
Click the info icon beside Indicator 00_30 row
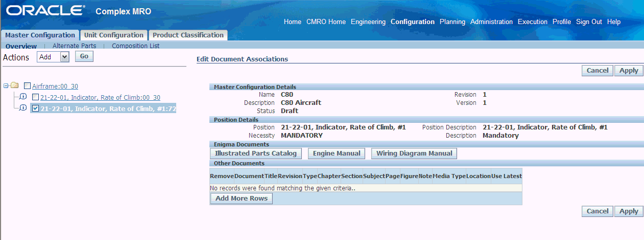coord(23,97)
